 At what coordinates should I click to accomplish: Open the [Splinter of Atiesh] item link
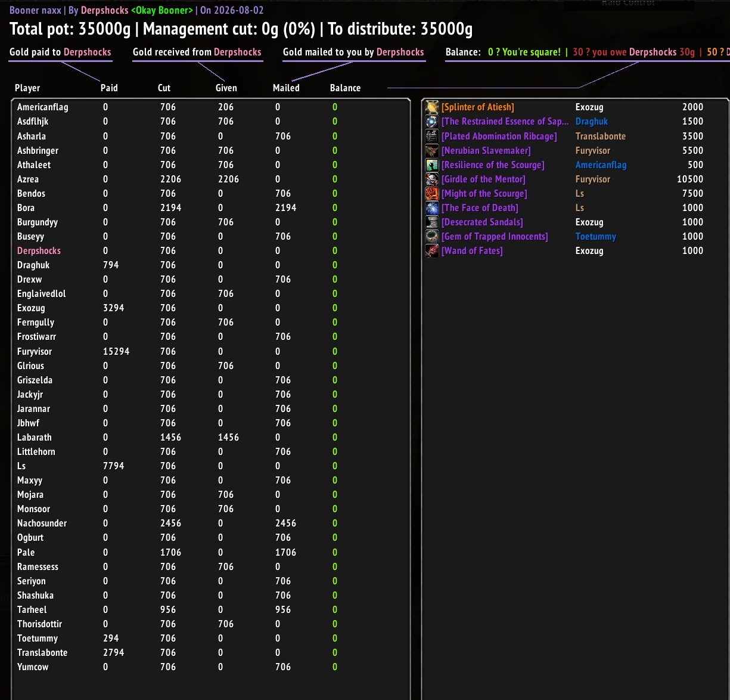click(477, 107)
